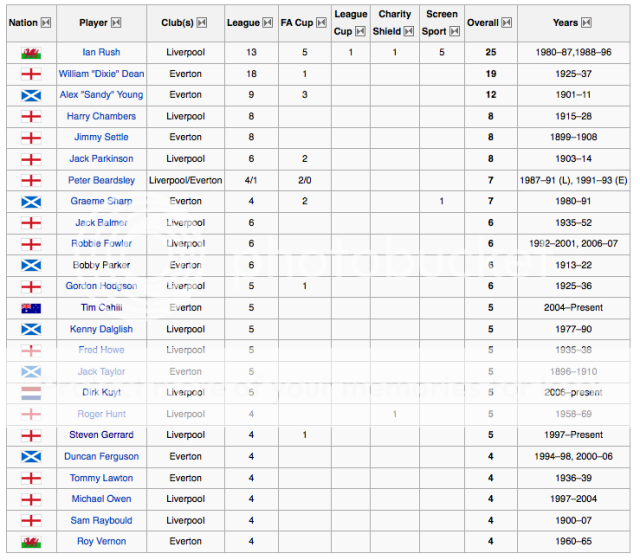Screen dimensions: 640x560
Task: Sort table by the Charity Shield column icon
Action: click(x=409, y=31)
